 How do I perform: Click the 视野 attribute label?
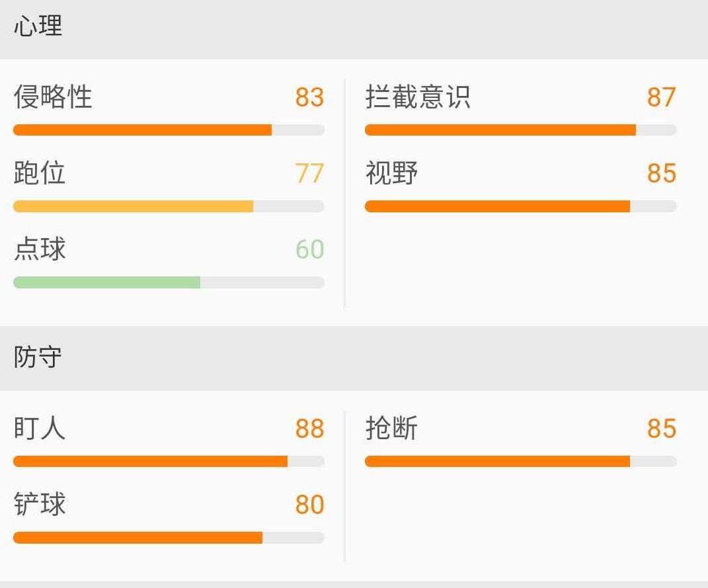[x=391, y=173]
